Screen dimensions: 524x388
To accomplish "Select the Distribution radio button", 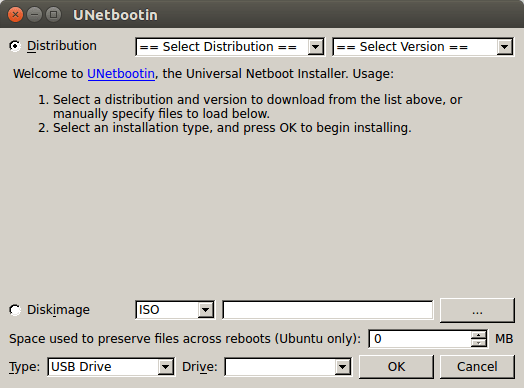I will click(15, 46).
